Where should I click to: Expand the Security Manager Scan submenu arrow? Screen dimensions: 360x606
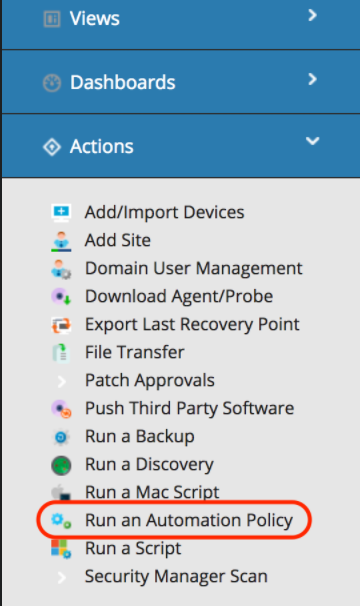pos(61,577)
